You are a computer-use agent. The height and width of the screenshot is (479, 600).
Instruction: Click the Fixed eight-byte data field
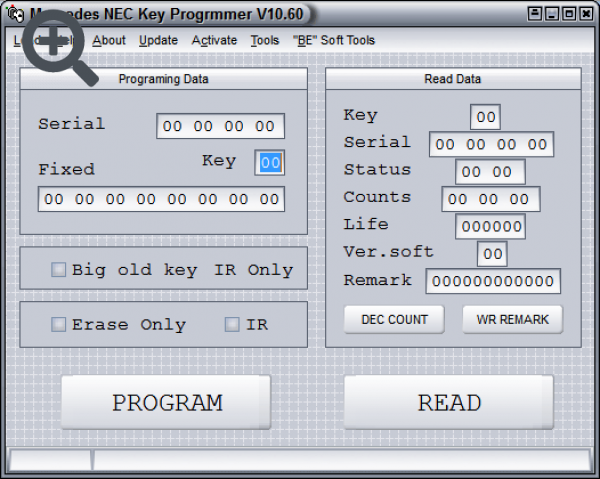(x=161, y=199)
